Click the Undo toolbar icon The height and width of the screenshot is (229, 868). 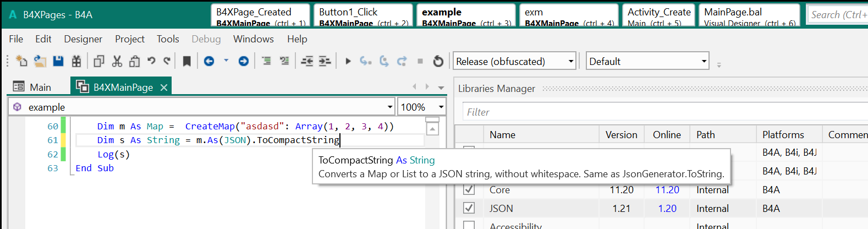click(151, 61)
